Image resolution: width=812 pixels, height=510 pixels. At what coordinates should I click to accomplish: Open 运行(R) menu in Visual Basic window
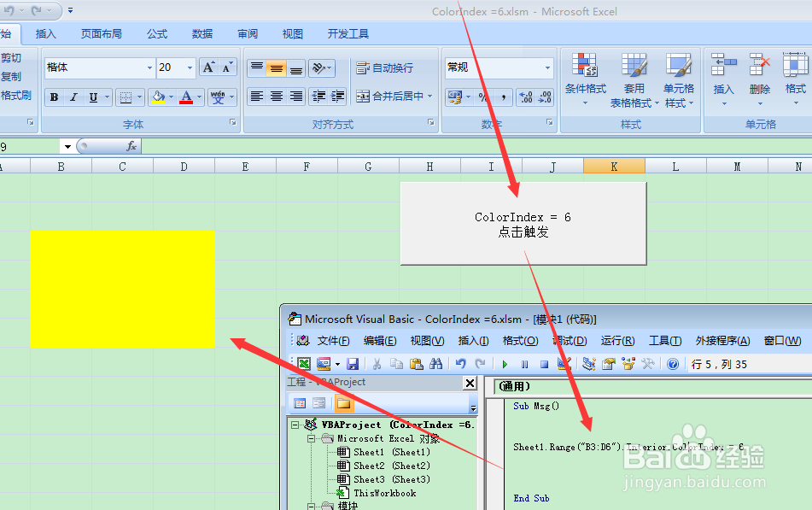(617, 341)
